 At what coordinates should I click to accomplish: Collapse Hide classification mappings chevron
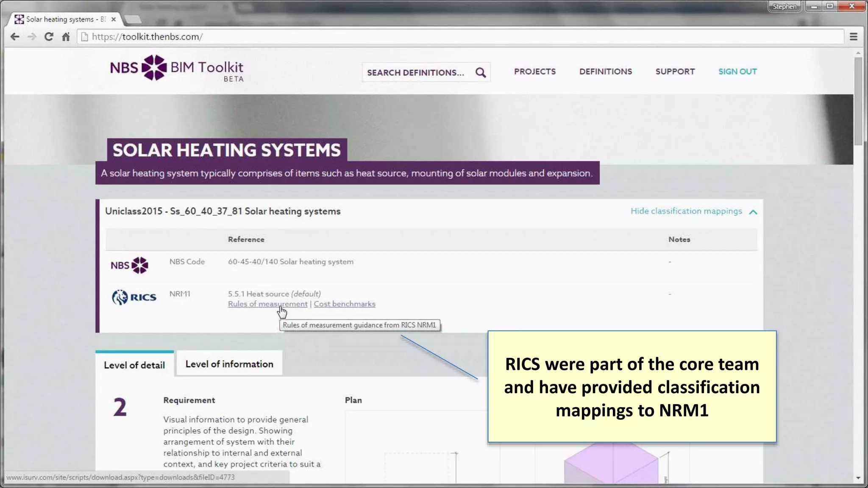753,212
